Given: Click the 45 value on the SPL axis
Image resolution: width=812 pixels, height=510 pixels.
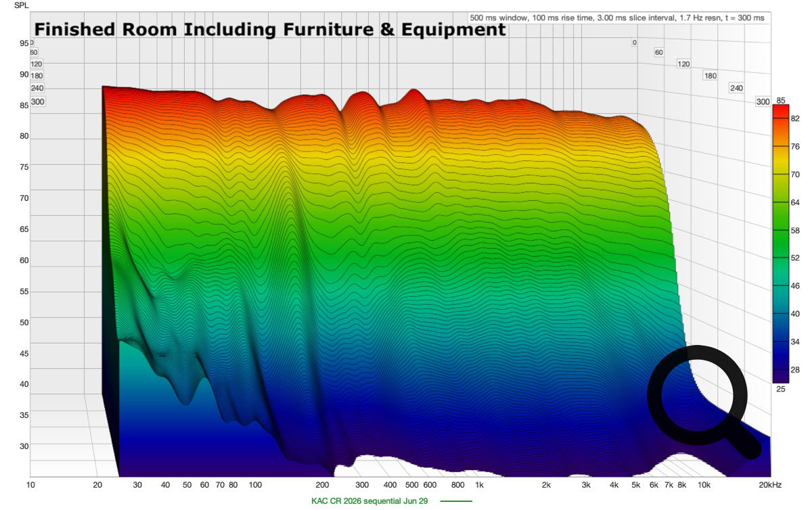Looking at the screenshot, I should click(24, 353).
